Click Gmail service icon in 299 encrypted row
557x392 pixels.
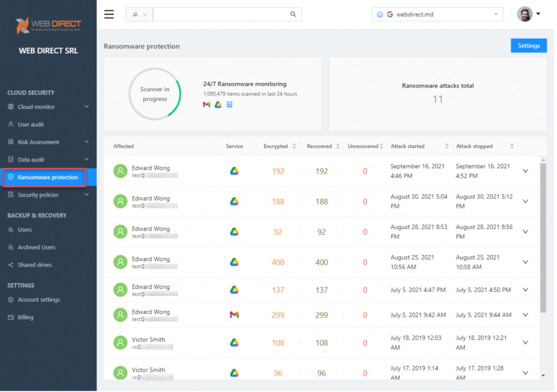[x=234, y=315]
